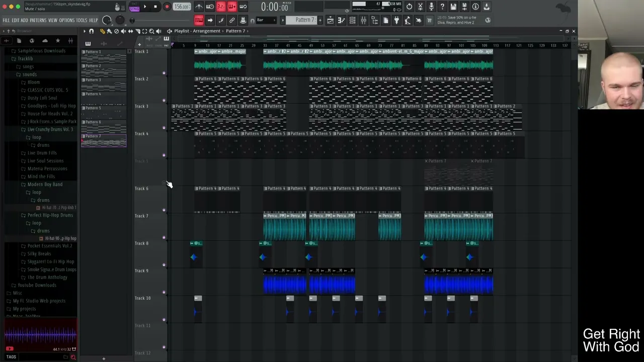644x362 pixels.
Task: Click the stop button
Action: tap(155, 7)
